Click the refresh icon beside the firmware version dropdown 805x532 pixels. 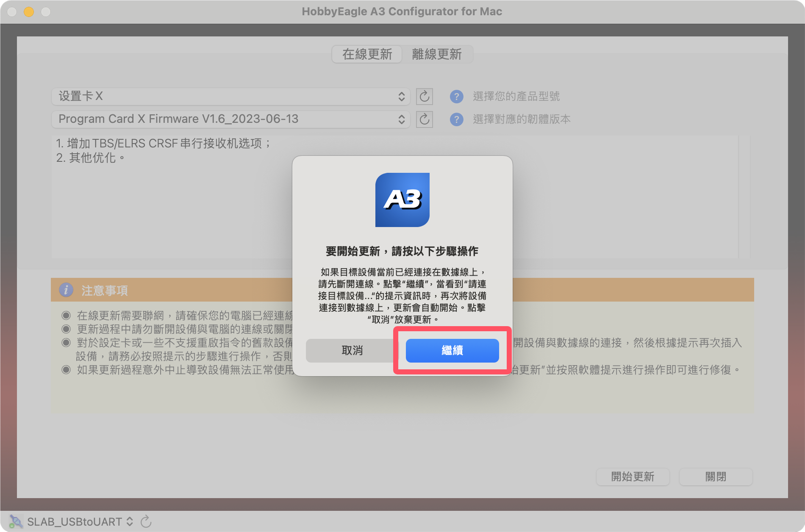coord(424,119)
